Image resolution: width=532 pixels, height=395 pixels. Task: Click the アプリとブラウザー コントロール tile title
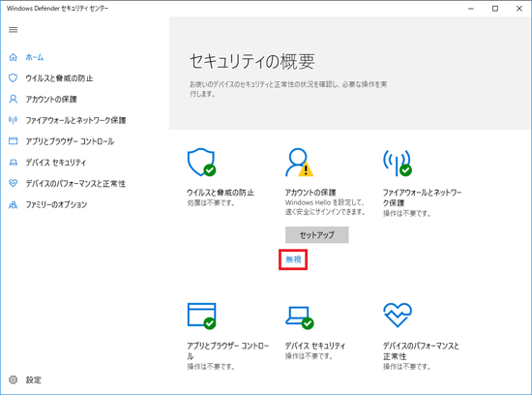click(x=228, y=350)
